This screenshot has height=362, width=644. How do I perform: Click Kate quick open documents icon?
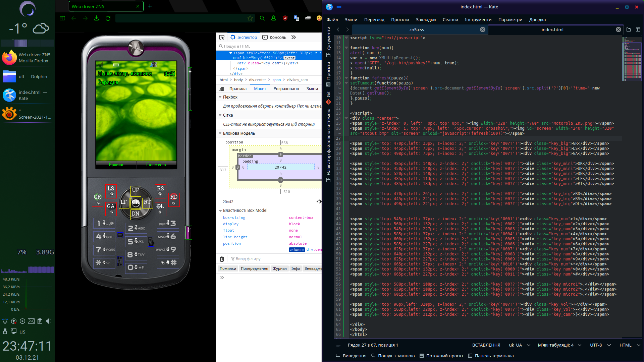tap(629, 29)
